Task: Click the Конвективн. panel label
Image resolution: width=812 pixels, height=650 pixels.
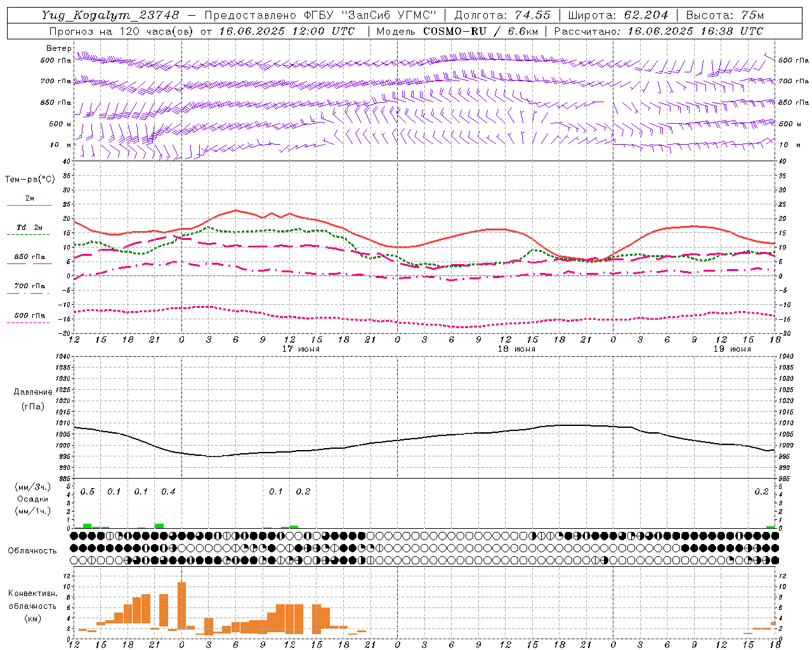Action: 32,594
